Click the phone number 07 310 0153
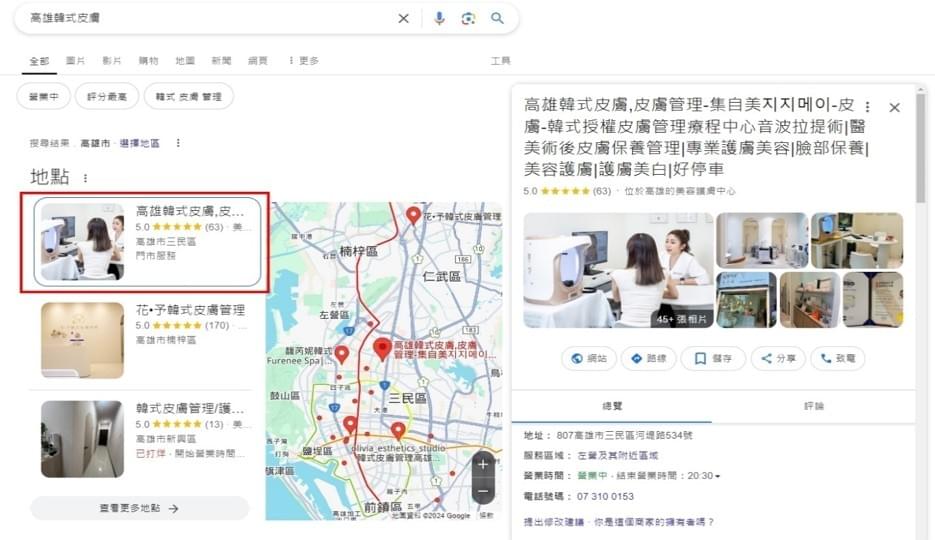 pyautogui.click(x=605, y=496)
